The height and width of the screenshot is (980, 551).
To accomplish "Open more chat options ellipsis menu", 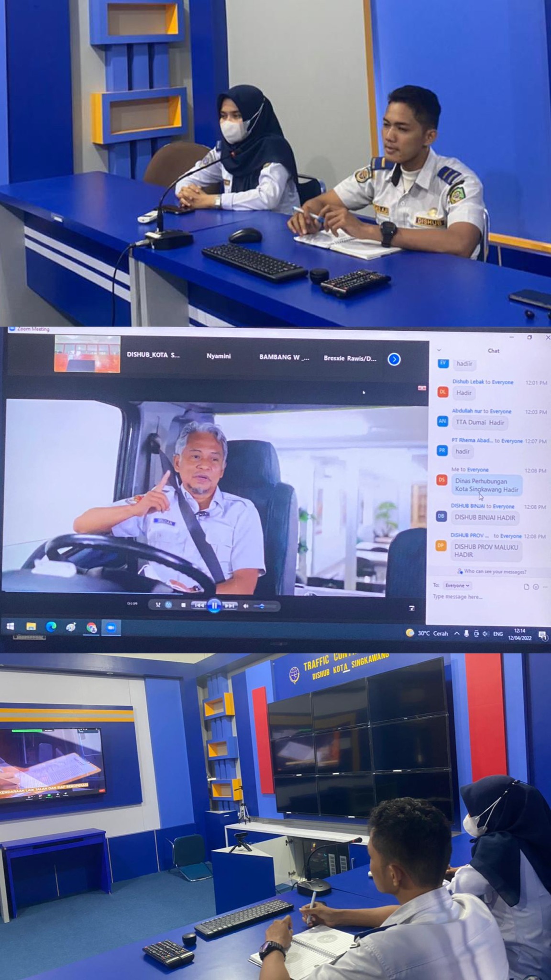I will tap(545, 587).
